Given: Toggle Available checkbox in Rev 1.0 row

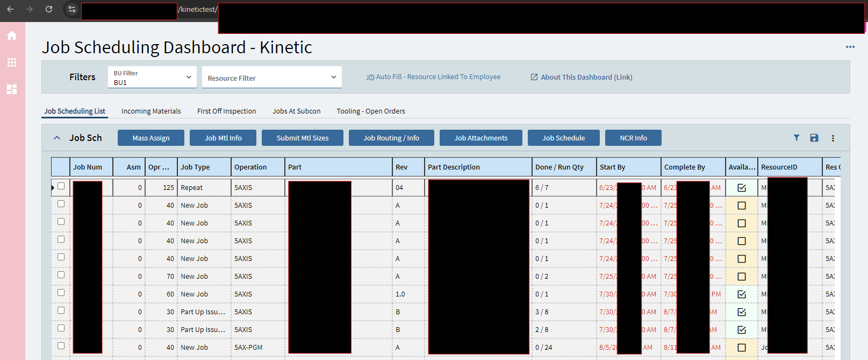Looking at the screenshot, I should [x=742, y=294].
